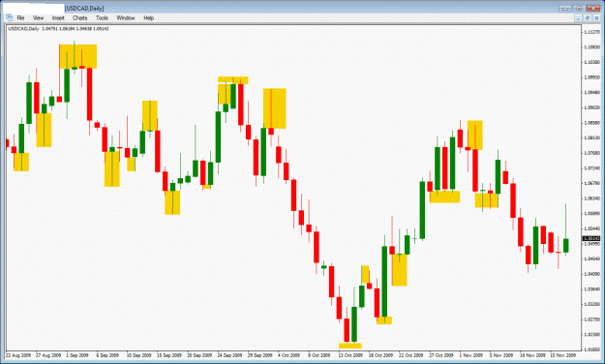Viewport: 605px width, 364px height.
Task: Click the 1.06340 price axis label
Action: [592, 198]
